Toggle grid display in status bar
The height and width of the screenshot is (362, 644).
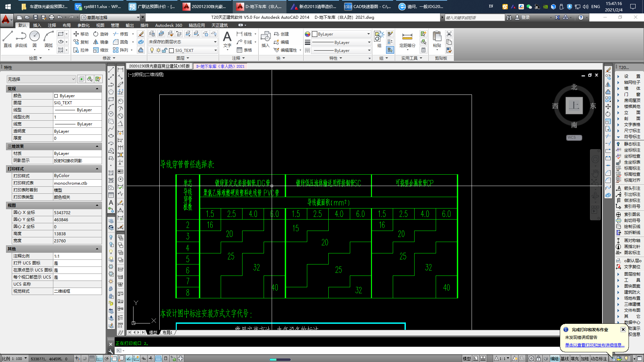(92, 358)
